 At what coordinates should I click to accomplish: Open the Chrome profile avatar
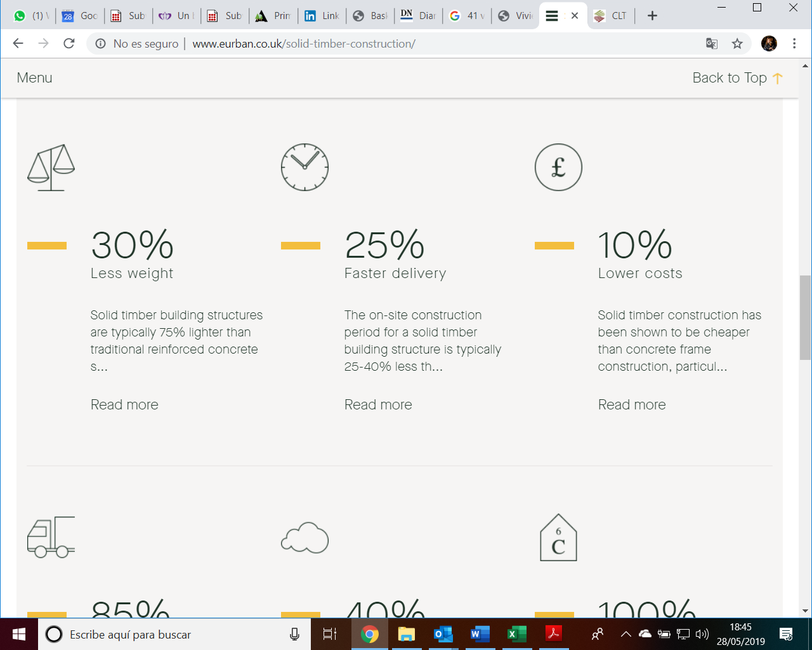coord(769,44)
